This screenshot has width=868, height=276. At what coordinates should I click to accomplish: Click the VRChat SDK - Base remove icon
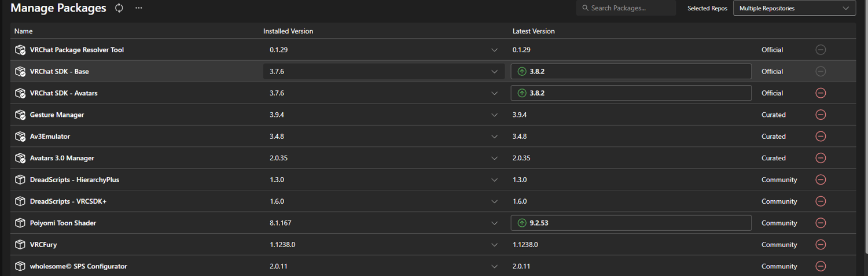(x=821, y=71)
